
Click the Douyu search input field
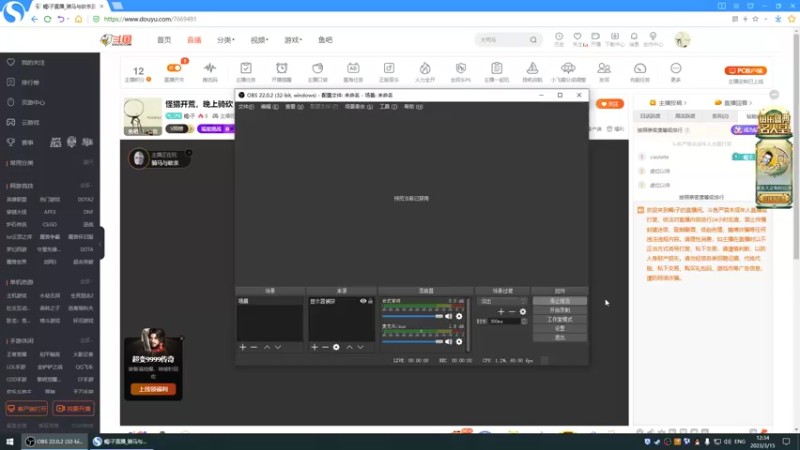click(503, 40)
